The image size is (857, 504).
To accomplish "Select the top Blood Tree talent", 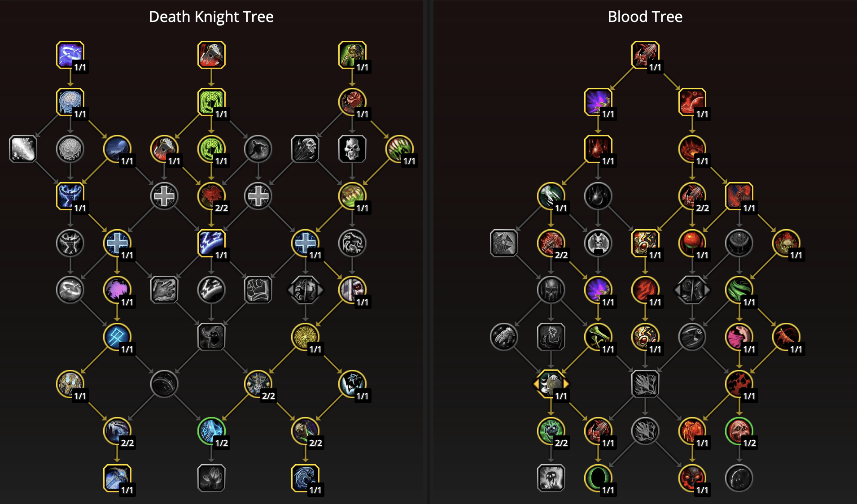I will (x=645, y=55).
